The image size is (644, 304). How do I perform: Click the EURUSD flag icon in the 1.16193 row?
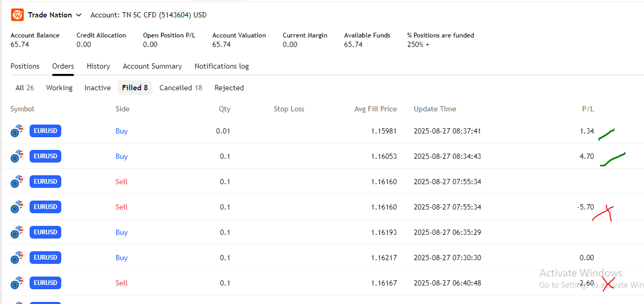coord(17,232)
